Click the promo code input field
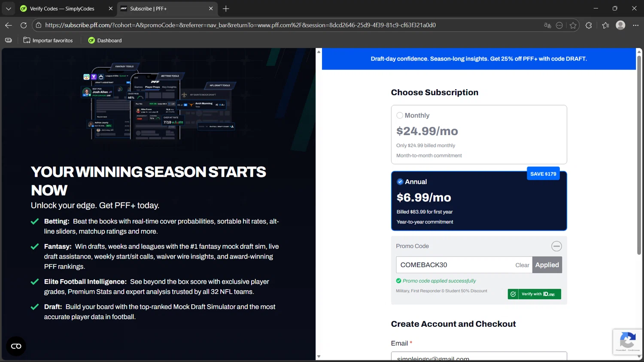 (454, 265)
